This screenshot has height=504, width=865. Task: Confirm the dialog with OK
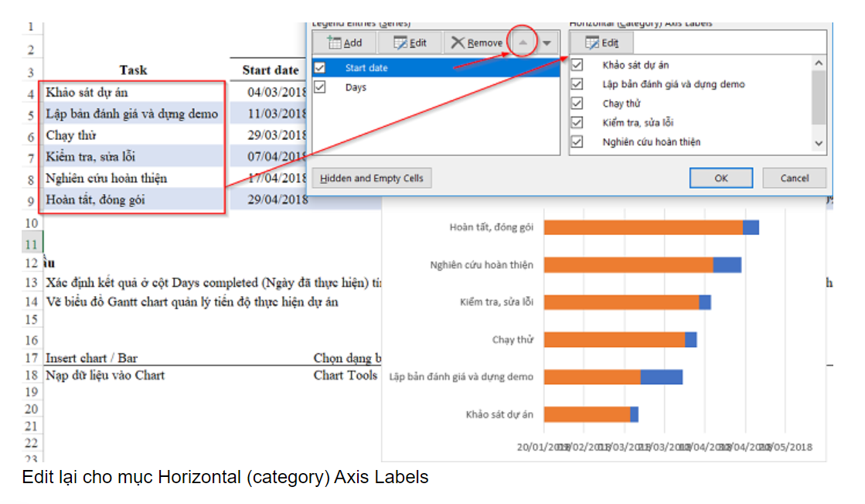pyautogui.click(x=721, y=178)
